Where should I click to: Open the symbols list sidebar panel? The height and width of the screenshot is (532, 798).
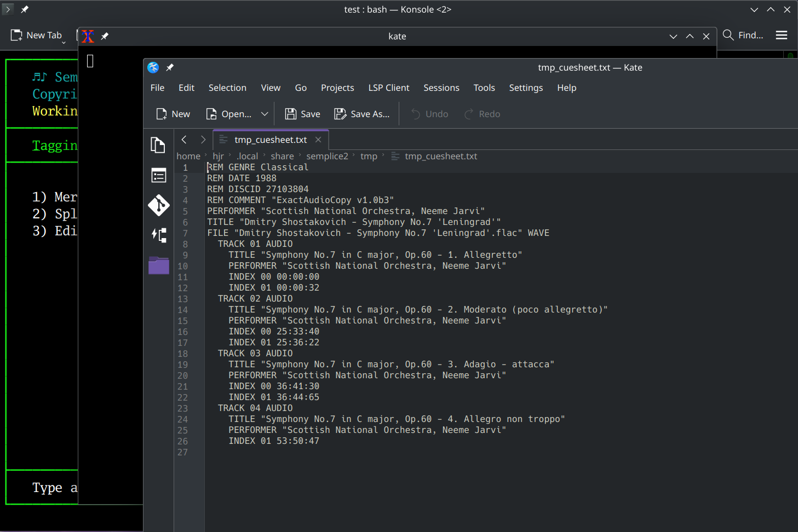tap(158, 175)
